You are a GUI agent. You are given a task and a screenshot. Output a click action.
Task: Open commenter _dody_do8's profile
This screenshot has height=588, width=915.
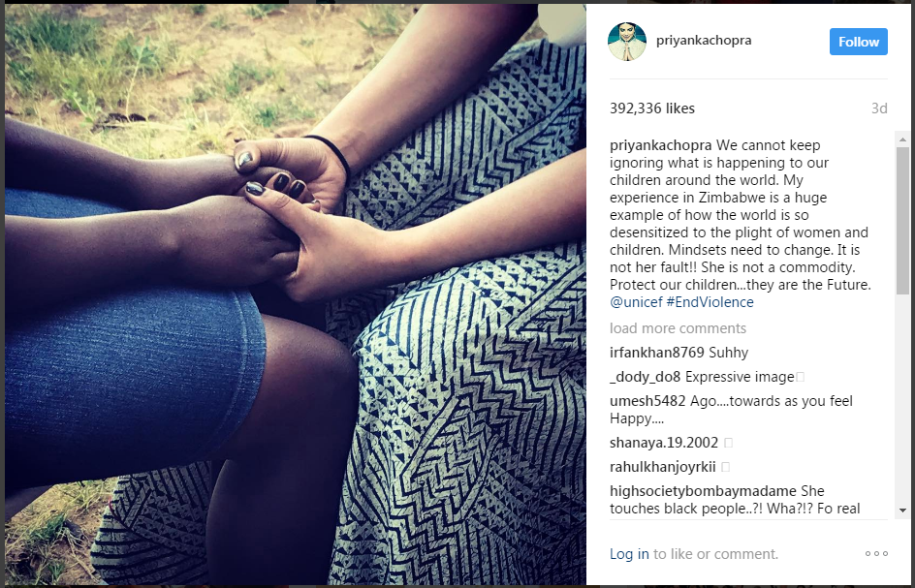point(645,377)
